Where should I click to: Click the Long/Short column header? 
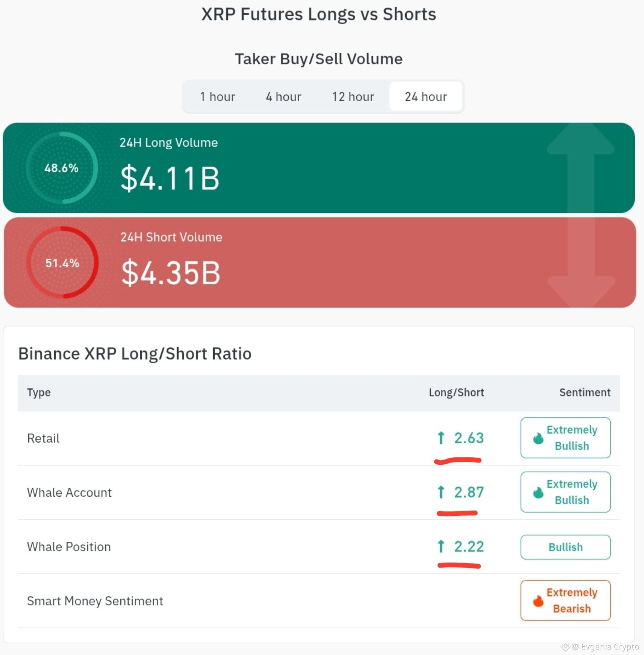point(456,392)
